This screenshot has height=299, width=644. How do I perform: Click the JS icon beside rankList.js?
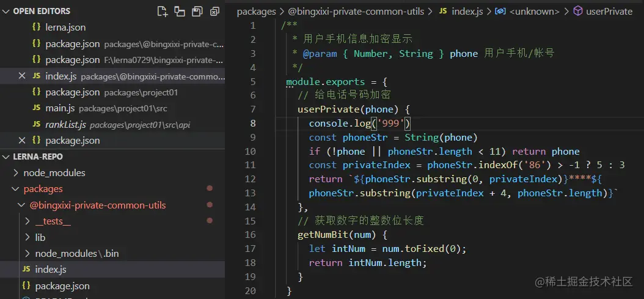pyautogui.click(x=37, y=124)
